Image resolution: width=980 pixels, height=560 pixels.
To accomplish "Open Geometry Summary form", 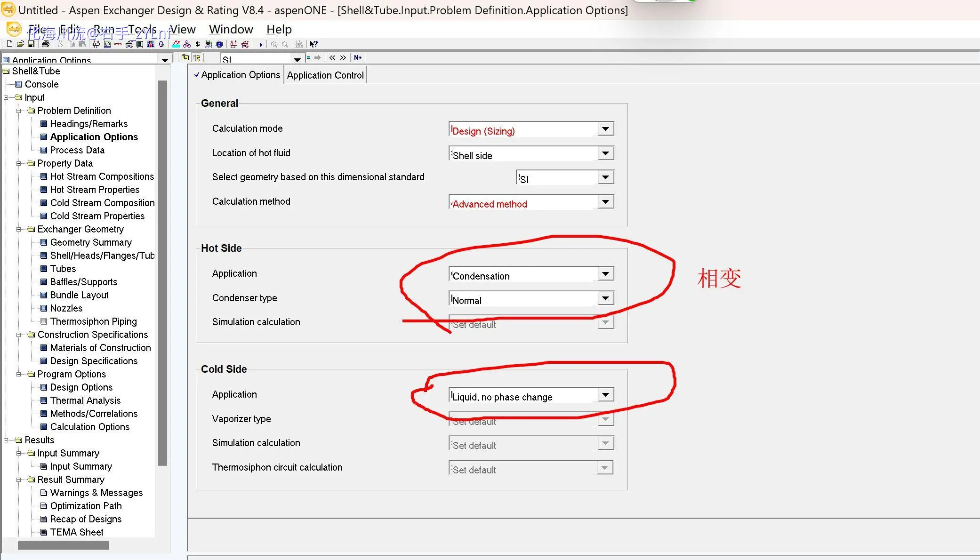I will 91,242.
